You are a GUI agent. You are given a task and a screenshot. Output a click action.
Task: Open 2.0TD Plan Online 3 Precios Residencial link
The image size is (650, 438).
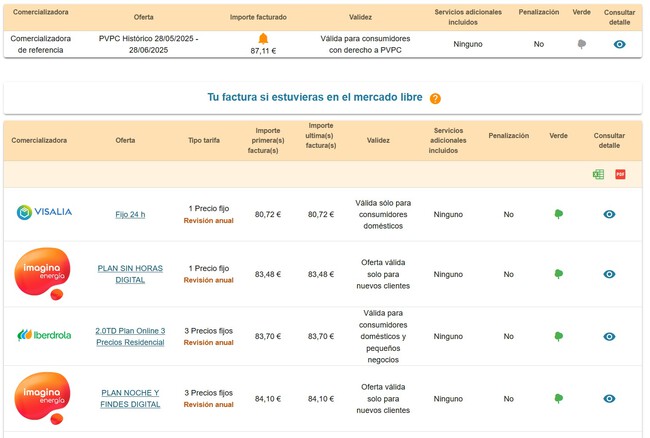[x=130, y=336]
